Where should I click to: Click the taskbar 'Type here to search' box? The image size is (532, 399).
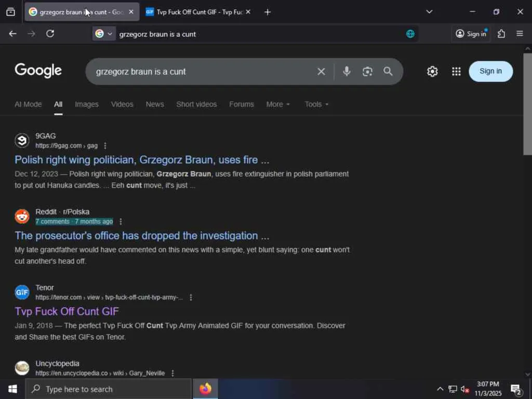[x=108, y=389]
